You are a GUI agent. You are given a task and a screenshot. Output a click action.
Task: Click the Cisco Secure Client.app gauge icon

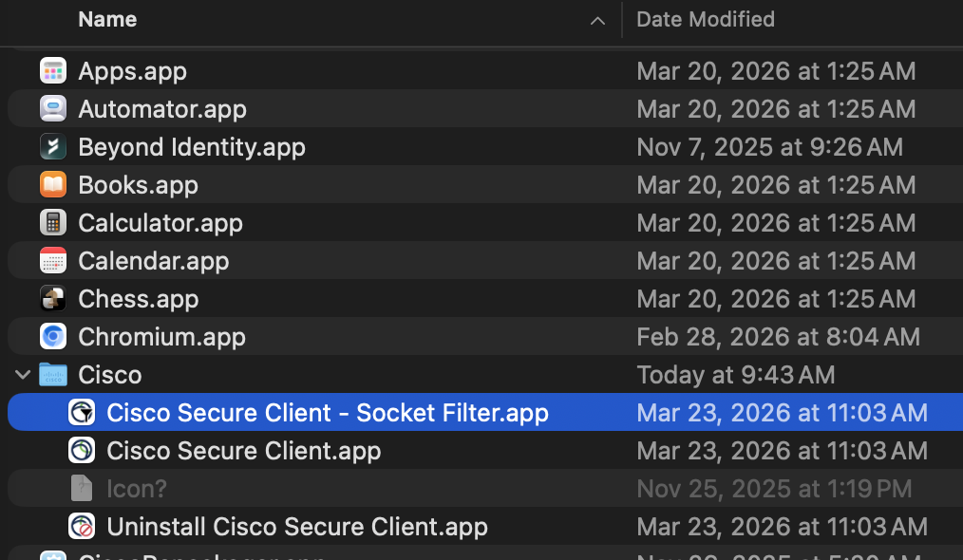point(82,450)
